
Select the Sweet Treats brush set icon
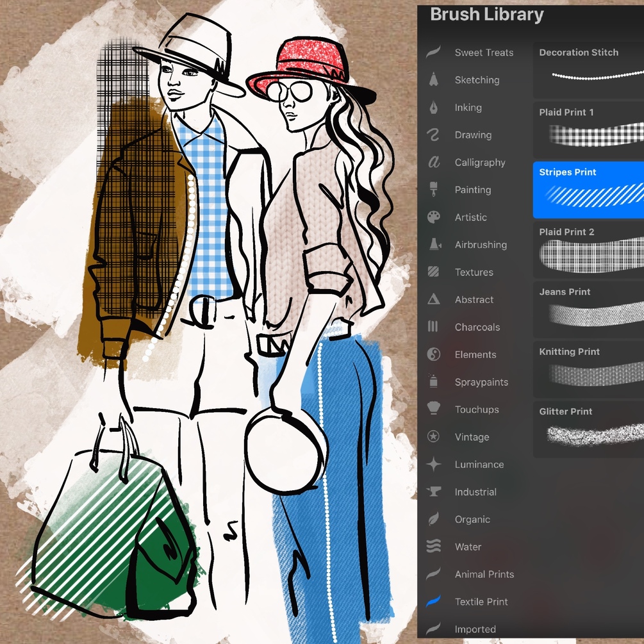click(x=433, y=52)
